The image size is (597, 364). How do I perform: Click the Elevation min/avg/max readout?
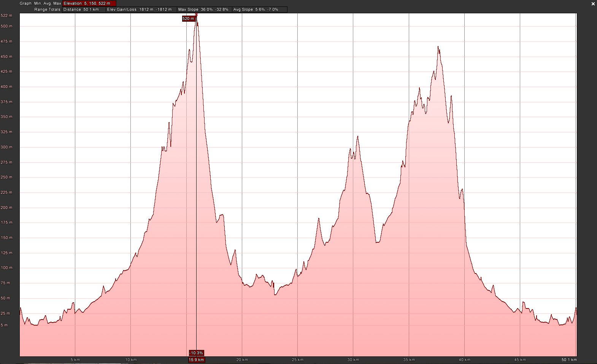pyautogui.click(x=89, y=3)
